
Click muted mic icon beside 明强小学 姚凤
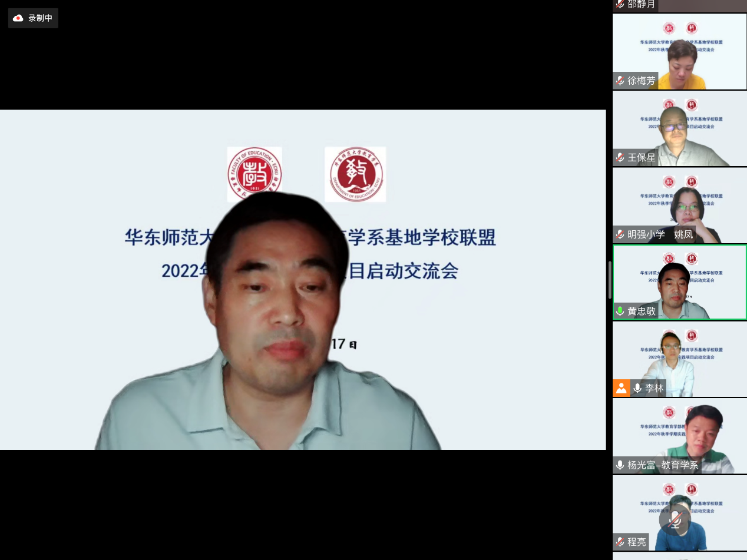[620, 234]
